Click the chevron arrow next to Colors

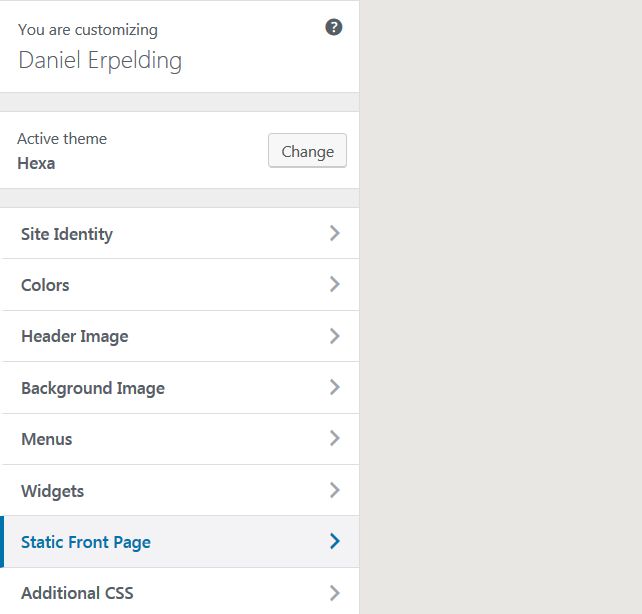[335, 284]
